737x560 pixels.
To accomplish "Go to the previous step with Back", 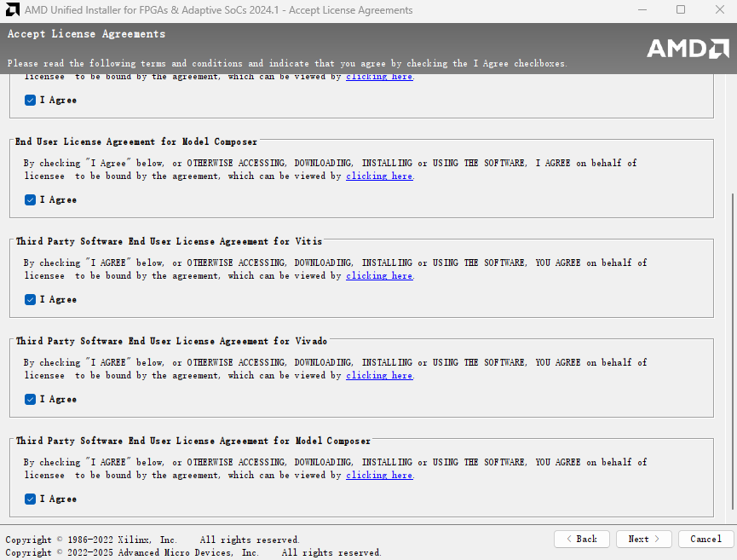I will coord(581,539).
